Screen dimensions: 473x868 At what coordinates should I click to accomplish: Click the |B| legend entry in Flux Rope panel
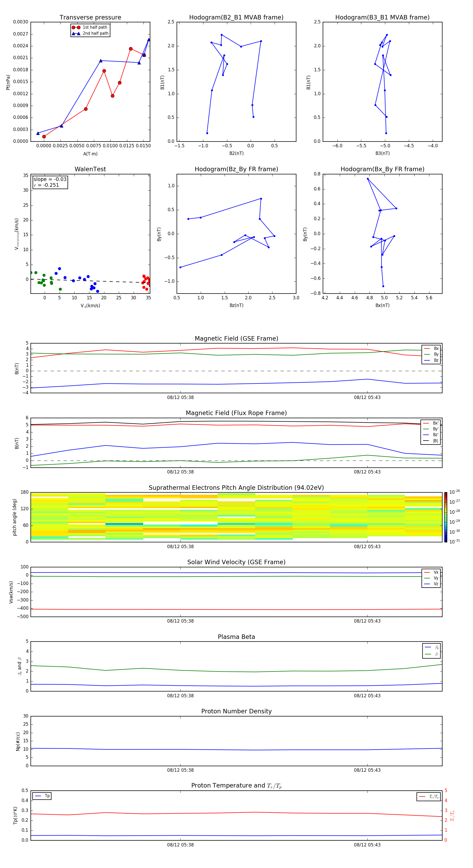(x=431, y=441)
